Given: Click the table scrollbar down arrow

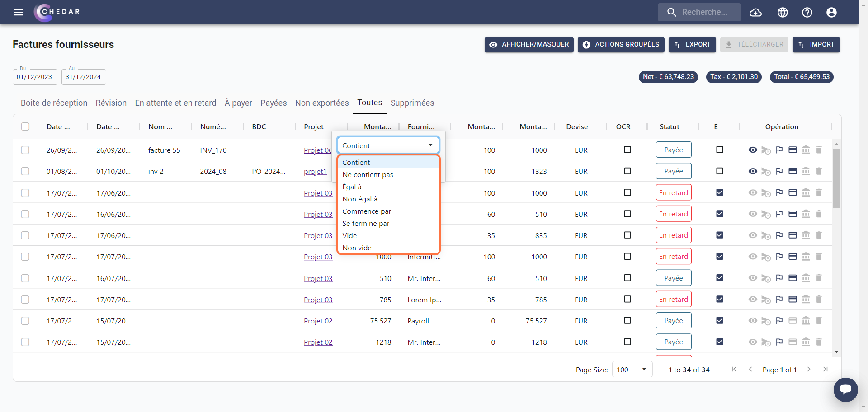Looking at the screenshot, I should (x=836, y=351).
